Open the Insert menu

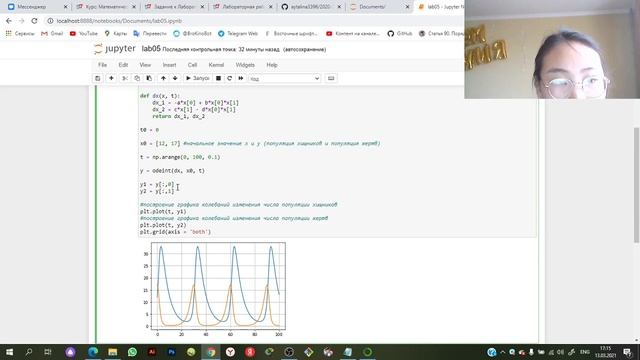[x=169, y=65]
